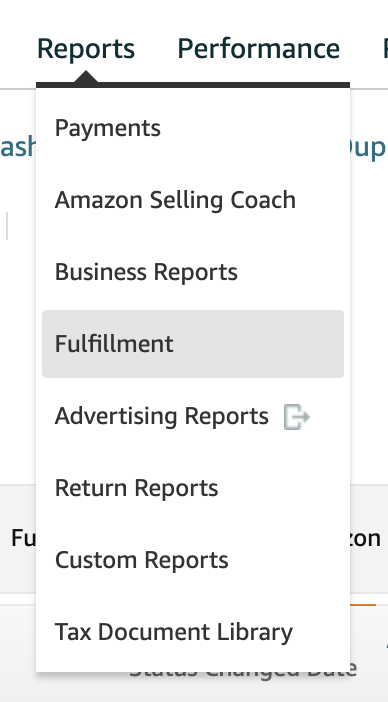Open the cut-off menu after Performance
Screen dimensions: 388x702
click(385, 48)
